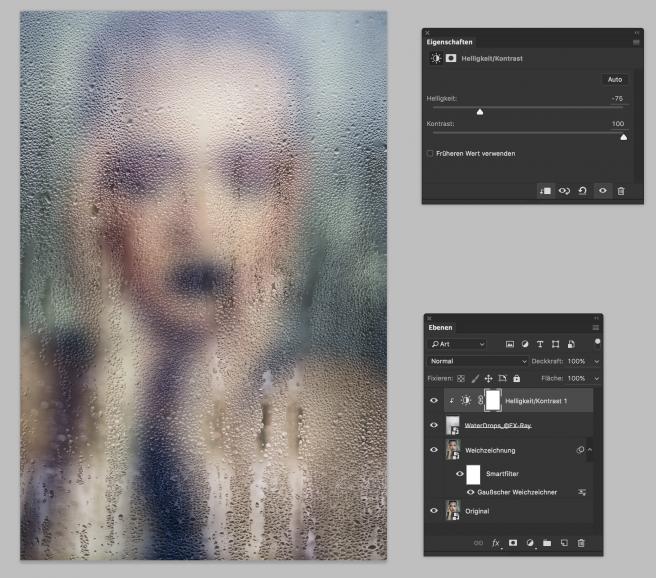Open the Art layer filter dropdown

(458, 344)
